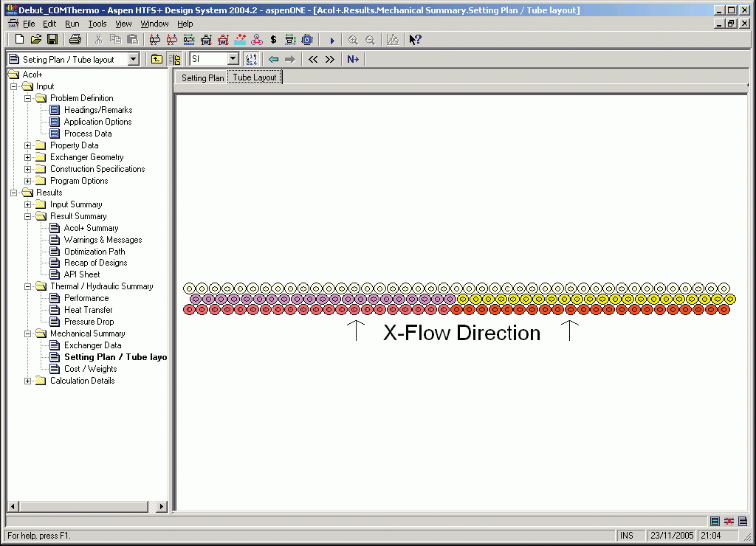756x546 pixels.
Task: Expand the Construction Specifications folder
Action: (28, 169)
